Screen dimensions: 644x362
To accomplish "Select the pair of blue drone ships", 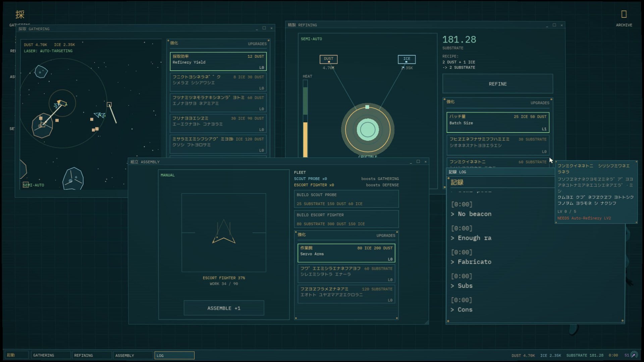I will point(100,115).
